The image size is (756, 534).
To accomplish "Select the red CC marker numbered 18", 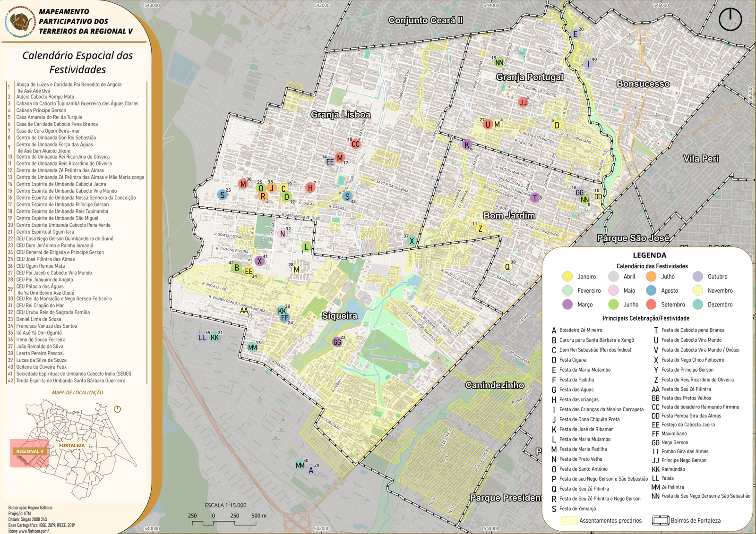I will tap(355, 144).
